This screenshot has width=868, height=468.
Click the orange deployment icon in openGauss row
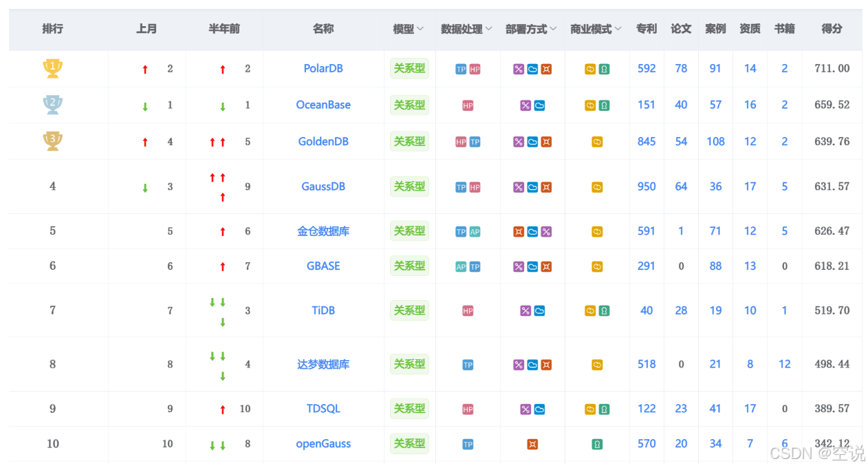click(532, 445)
